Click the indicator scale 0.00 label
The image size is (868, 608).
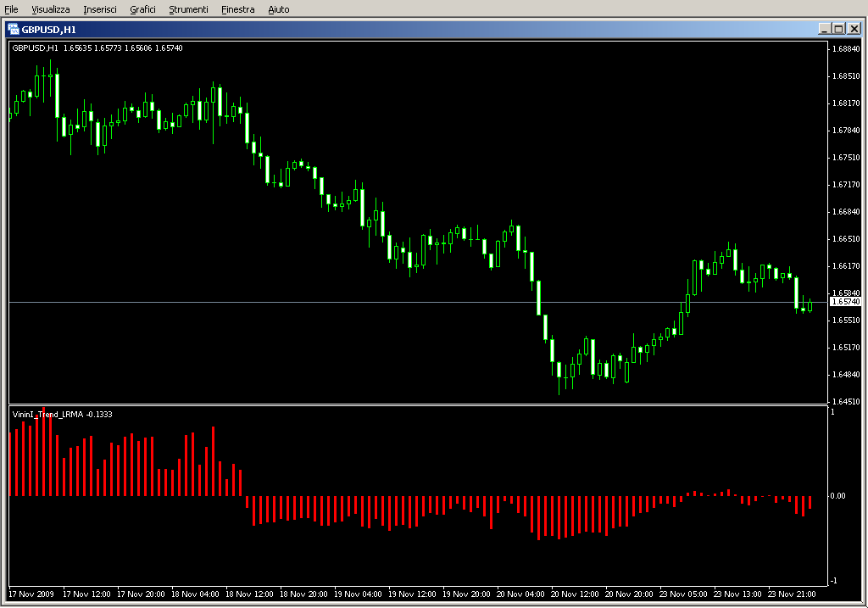point(838,495)
